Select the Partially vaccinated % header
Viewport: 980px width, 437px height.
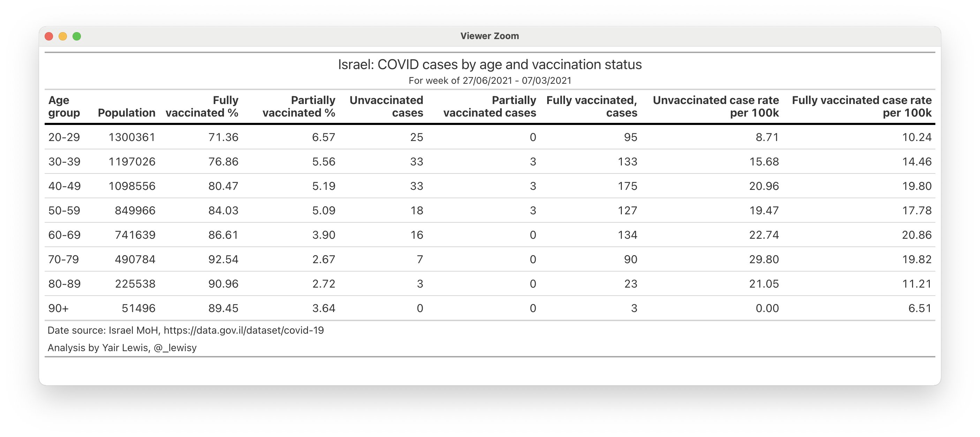point(299,106)
